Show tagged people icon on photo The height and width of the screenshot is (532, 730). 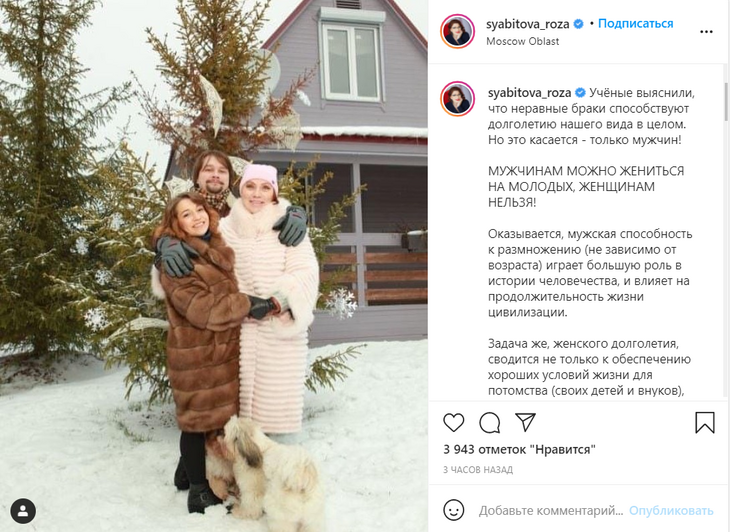pos(23,511)
